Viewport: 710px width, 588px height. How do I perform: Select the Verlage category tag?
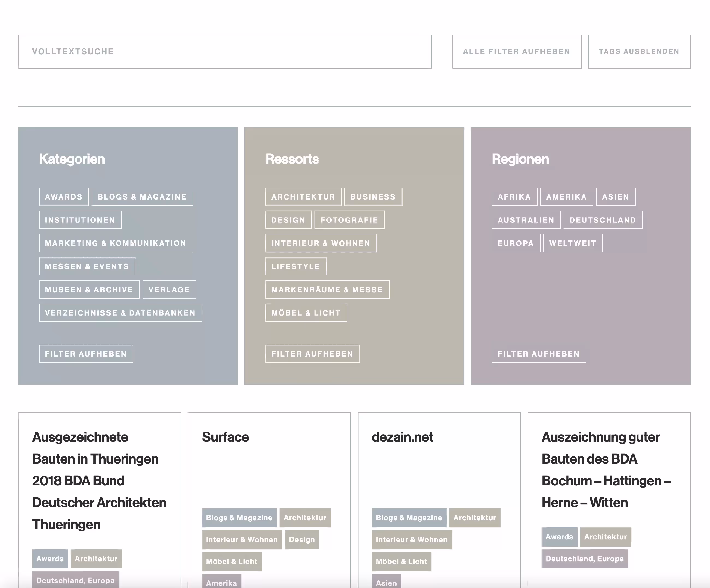click(x=169, y=290)
